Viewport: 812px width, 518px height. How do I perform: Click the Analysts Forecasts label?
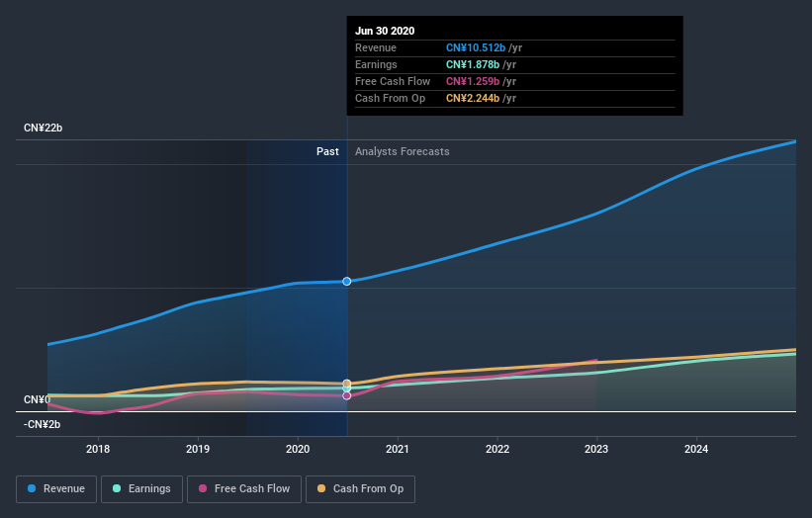pyautogui.click(x=403, y=151)
